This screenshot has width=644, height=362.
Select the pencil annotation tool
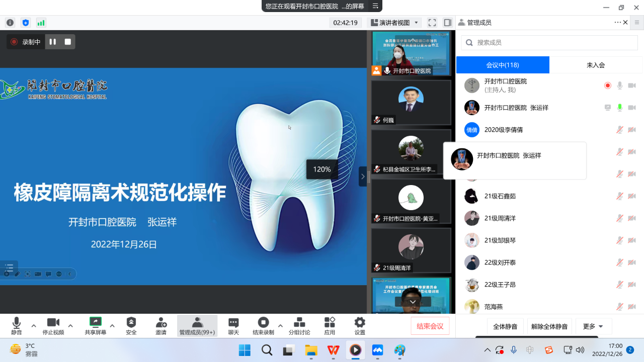click(x=17, y=274)
